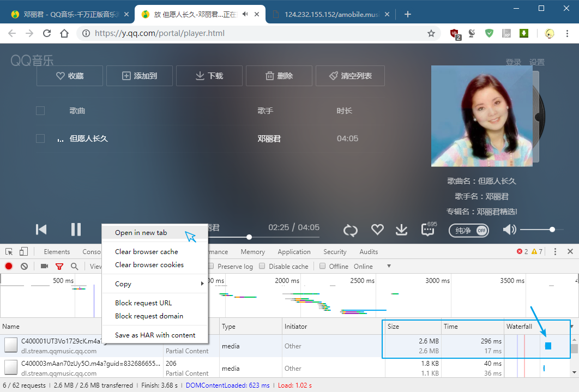579x392 pixels.
Task: Click the 收藏 button
Action: 70,76
